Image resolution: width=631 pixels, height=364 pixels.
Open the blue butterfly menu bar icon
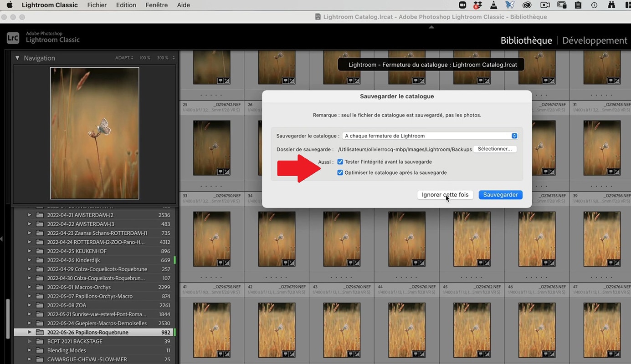pyautogui.click(x=510, y=5)
